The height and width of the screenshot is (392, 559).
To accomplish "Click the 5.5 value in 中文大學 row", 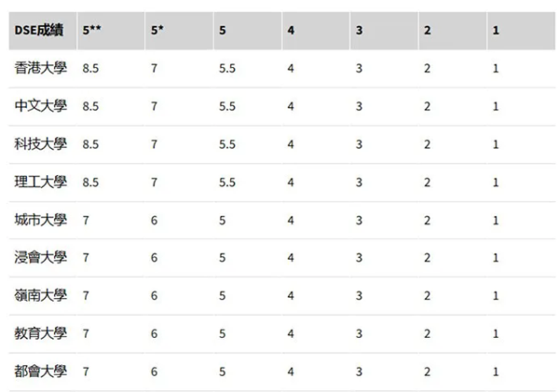I will point(227,106).
